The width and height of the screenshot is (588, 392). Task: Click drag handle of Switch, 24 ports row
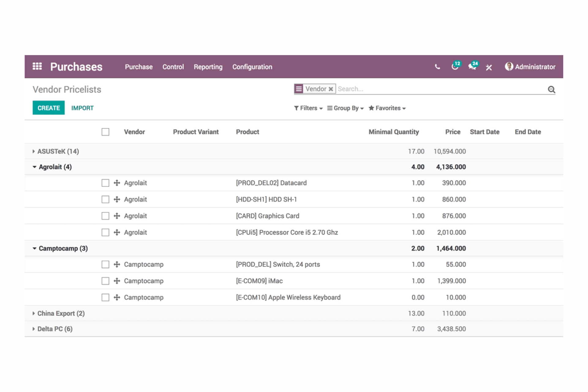(x=117, y=264)
